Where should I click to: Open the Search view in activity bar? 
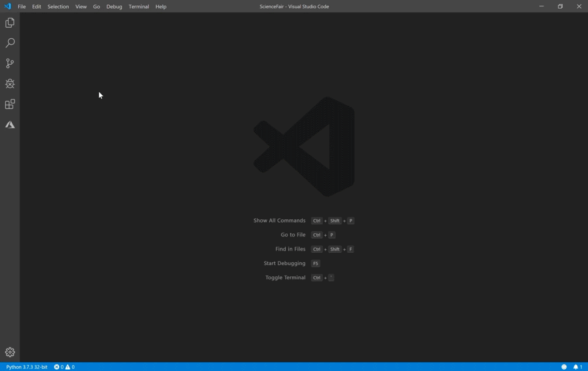[x=10, y=43]
